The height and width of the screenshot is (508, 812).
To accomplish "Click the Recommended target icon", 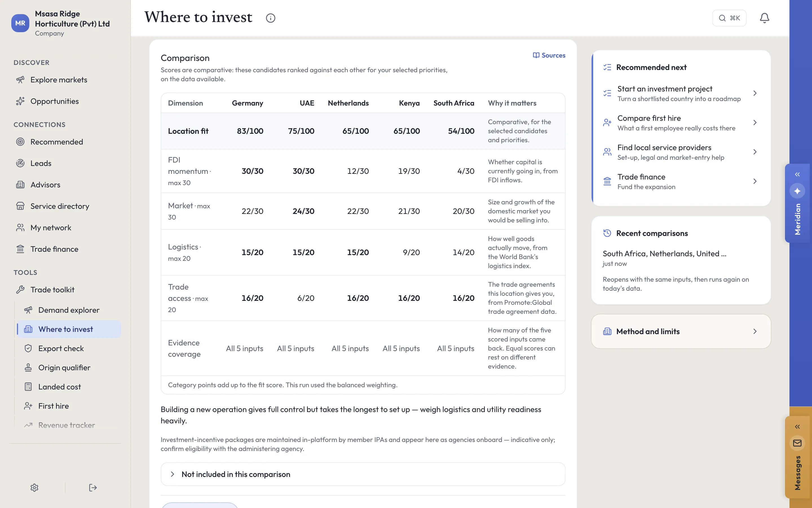I will pyautogui.click(x=21, y=142).
